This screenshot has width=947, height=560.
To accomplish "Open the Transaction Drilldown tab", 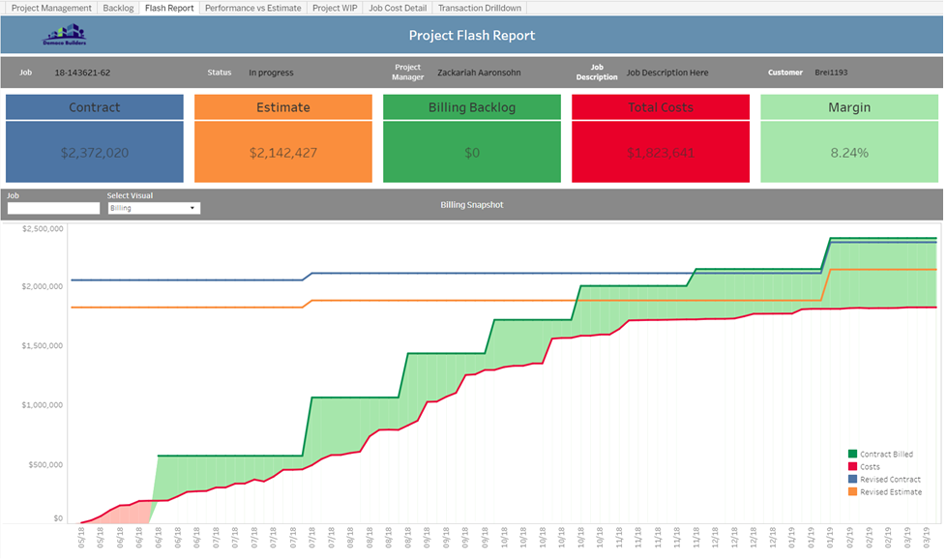I will pos(479,7).
